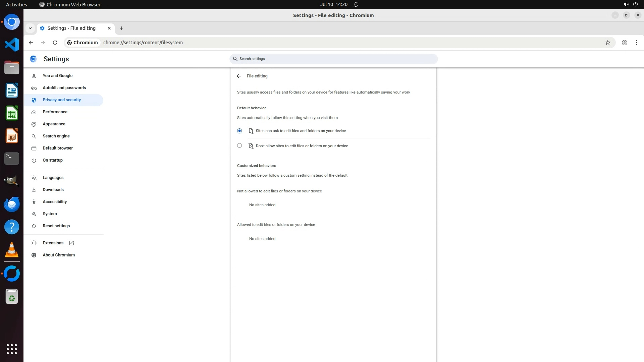Click the Extensions external link icon
This screenshot has height=362, width=644.
pyautogui.click(x=71, y=243)
